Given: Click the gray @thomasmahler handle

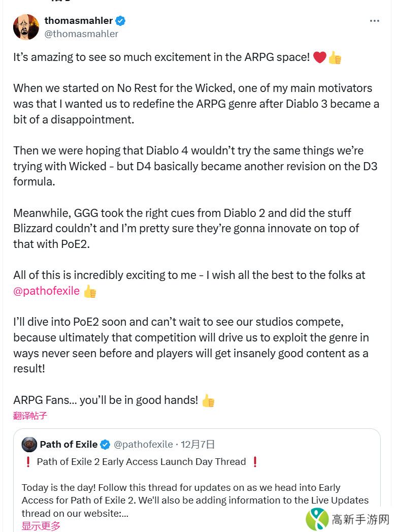Looking at the screenshot, I should tap(81, 34).
